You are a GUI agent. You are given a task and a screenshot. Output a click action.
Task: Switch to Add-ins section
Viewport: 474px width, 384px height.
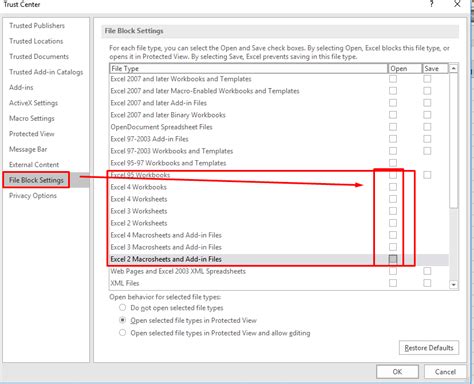(21, 87)
